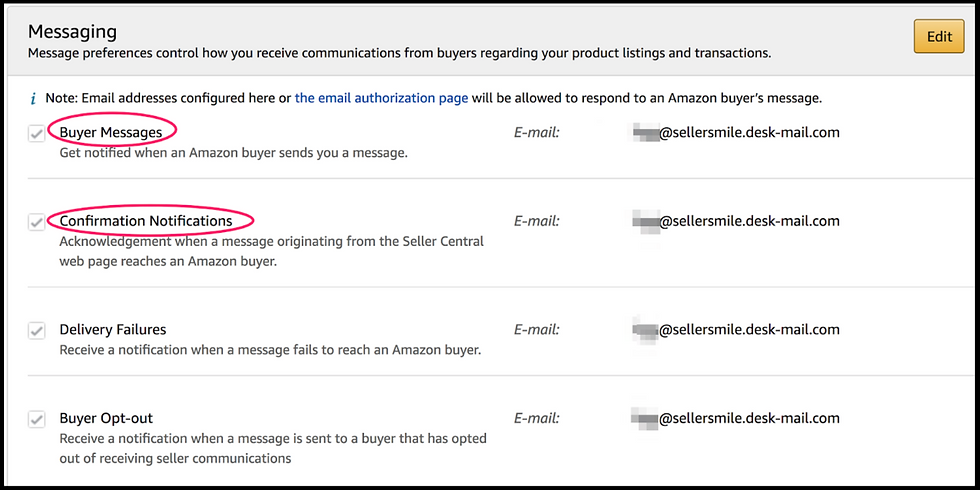Click the Buyer Opt-out email address
Screen dimensions: 980x490
click(738, 418)
